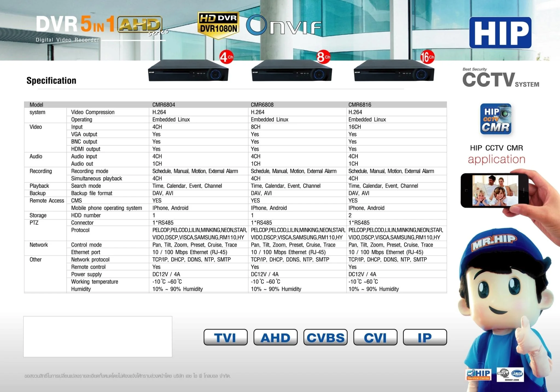
Task: Click the 4-channel DVR device image
Action: coord(188,71)
